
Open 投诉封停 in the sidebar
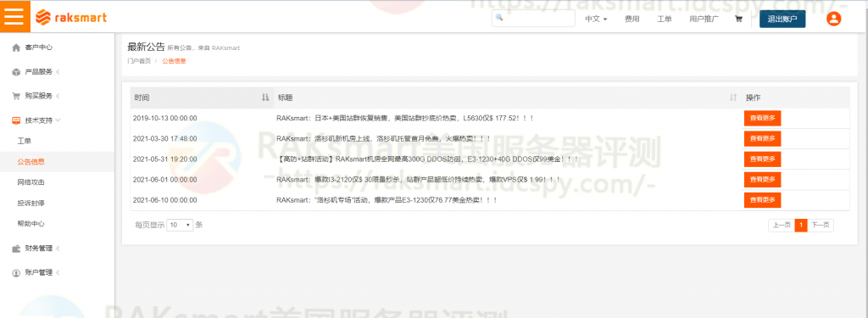(x=31, y=204)
